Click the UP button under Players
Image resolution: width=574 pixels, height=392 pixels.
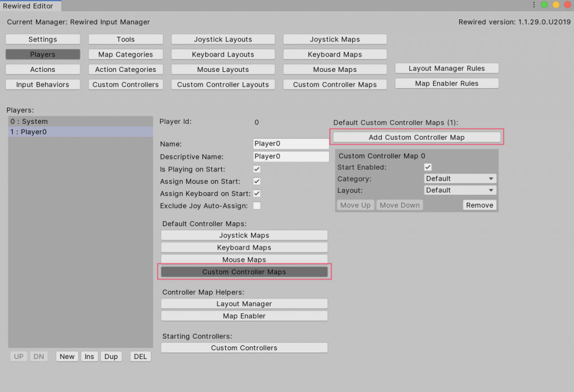click(18, 357)
